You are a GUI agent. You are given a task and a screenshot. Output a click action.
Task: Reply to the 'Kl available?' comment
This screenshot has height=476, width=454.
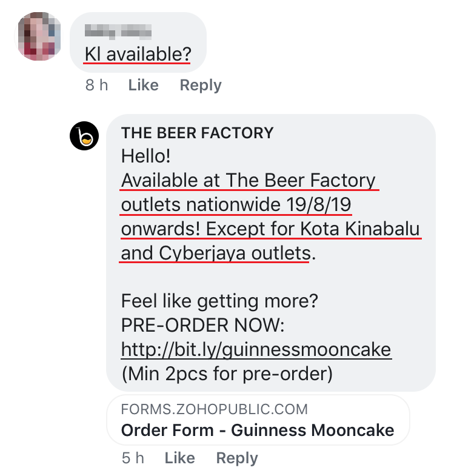pyautogui.click(x=201, y=85)
